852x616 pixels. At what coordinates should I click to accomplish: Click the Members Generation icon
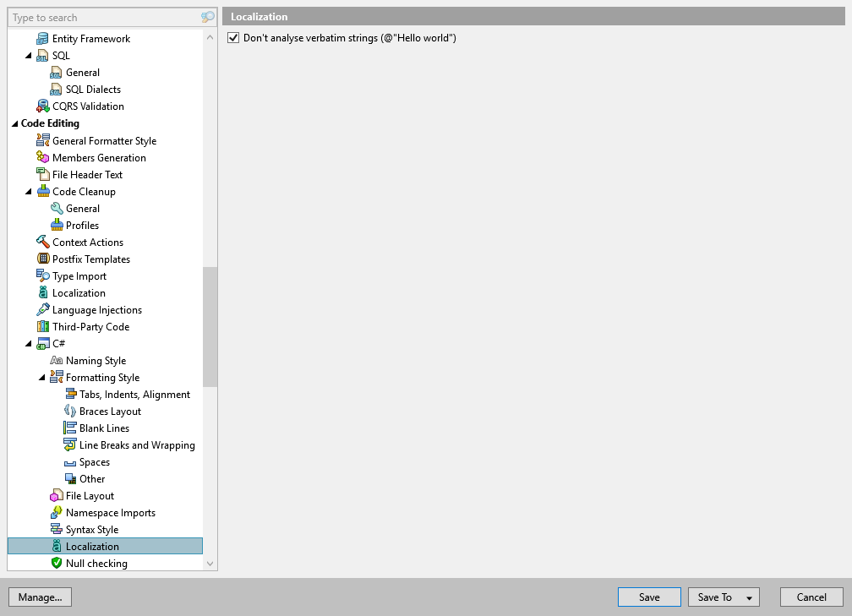click(44, 157)
